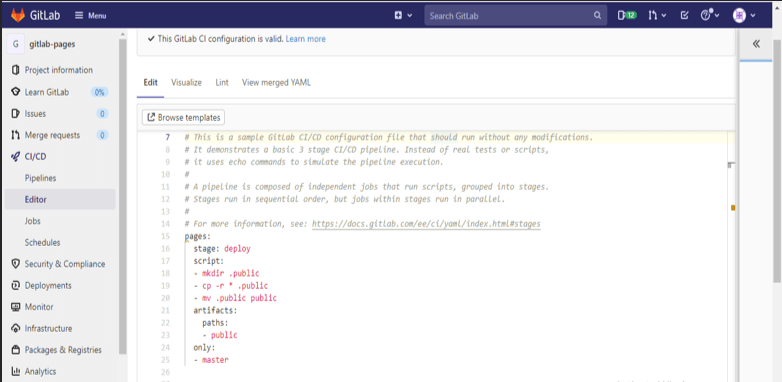Click the 'mv .public public' line
Screen dimensions: 782x382
[235, 298]
